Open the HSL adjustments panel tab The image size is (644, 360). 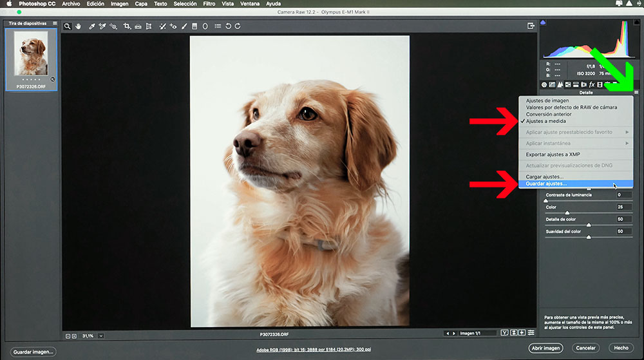coord(568,84)
